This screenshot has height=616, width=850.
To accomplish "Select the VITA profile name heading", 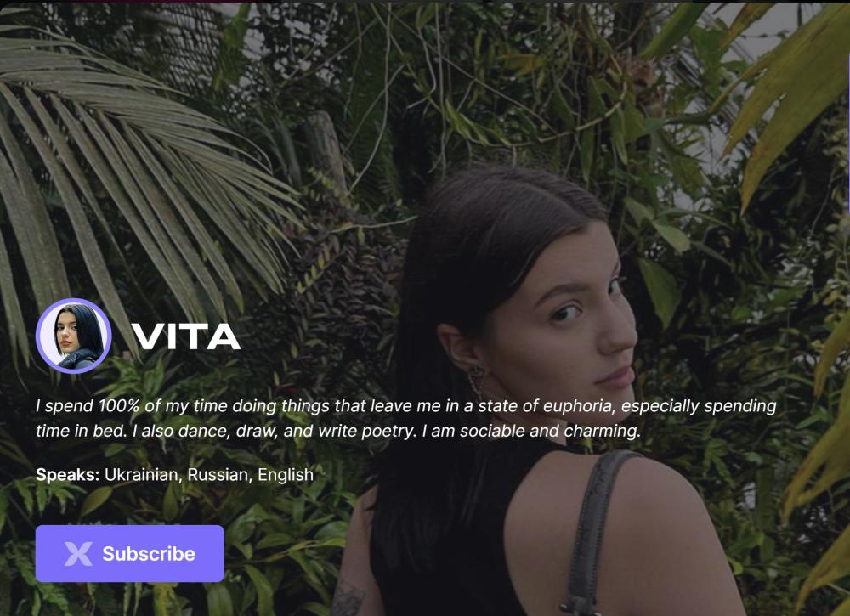I will tap(186, 336).
